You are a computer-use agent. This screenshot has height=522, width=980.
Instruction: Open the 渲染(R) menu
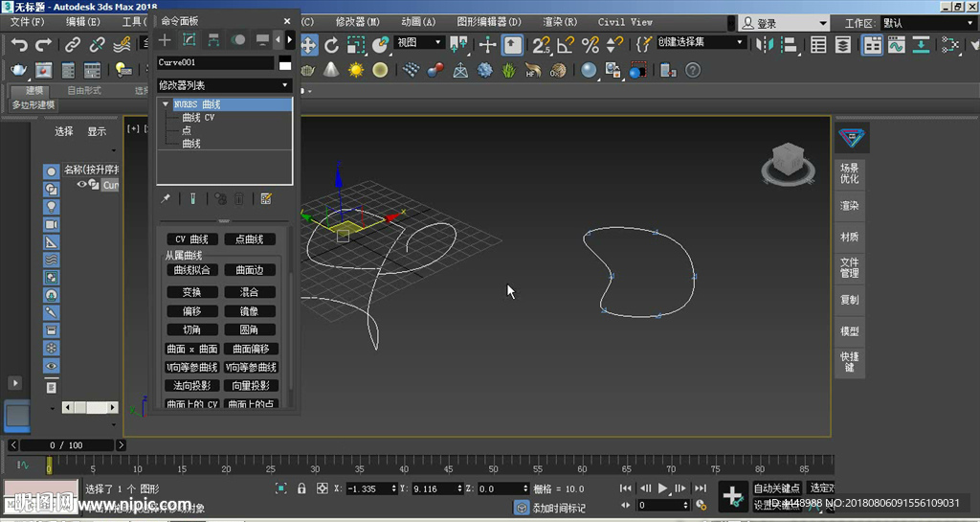pyautogui.click(x=560, y=22)
